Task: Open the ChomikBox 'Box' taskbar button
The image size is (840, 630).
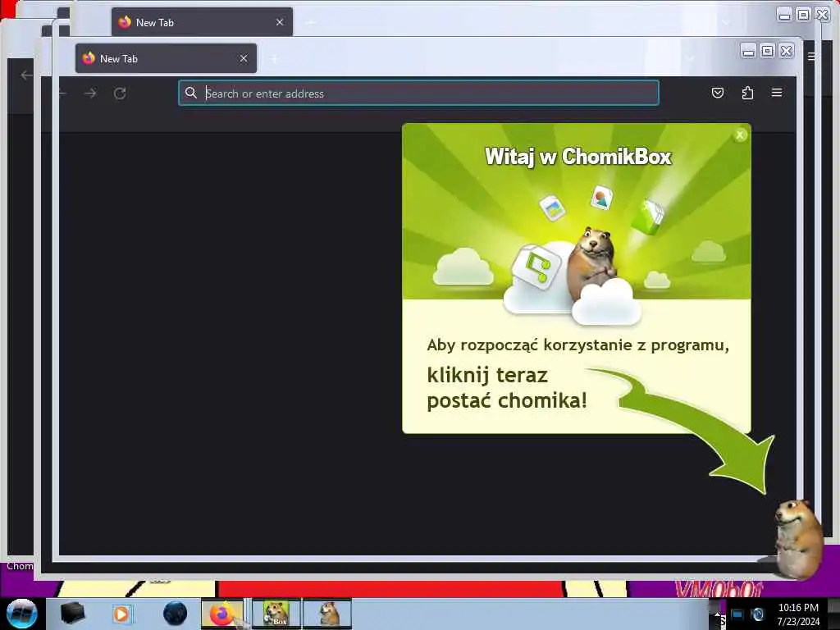Action: (276, 614)
